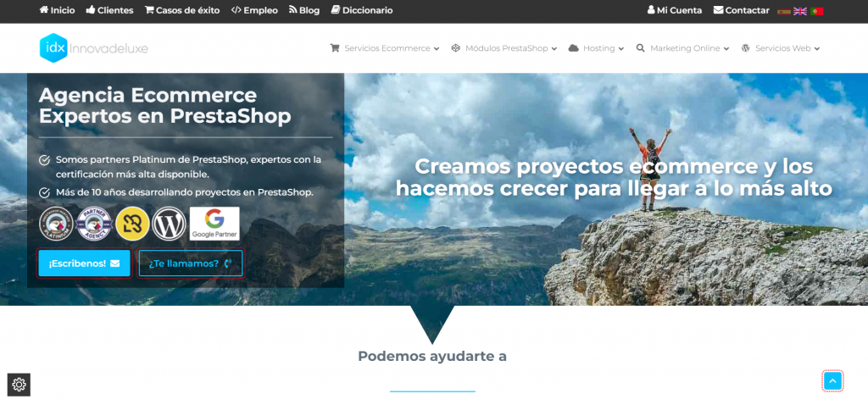Screen dimensions: 868x405
Task: Click the code icon beside Empleo
Action: [236, 10]
